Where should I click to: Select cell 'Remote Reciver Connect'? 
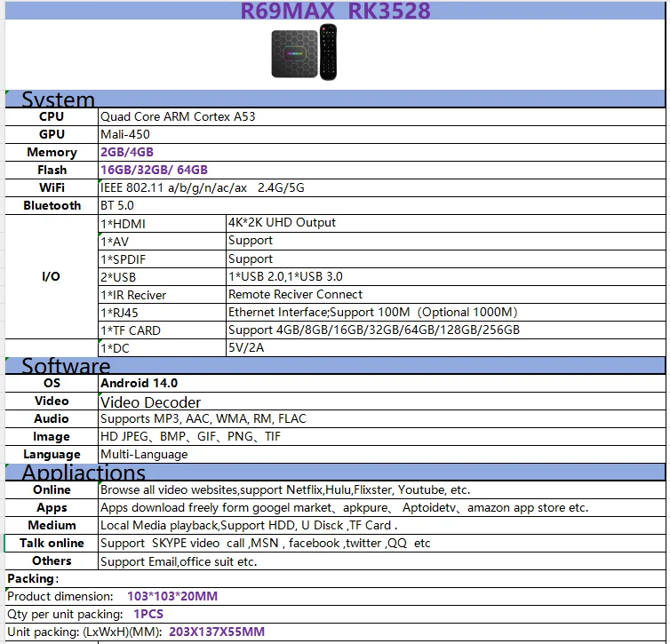tap(446, 295)
